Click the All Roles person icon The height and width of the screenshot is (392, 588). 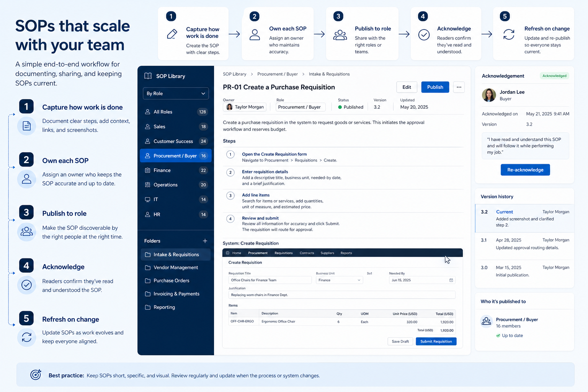point(147,112)
